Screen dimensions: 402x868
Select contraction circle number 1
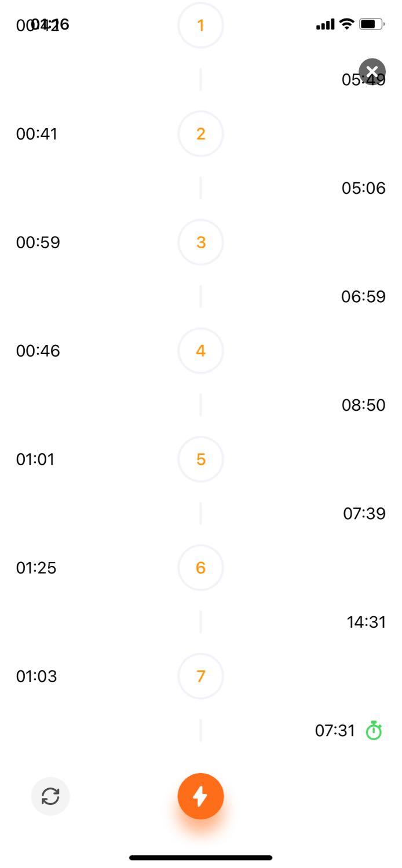click(200, 25)
